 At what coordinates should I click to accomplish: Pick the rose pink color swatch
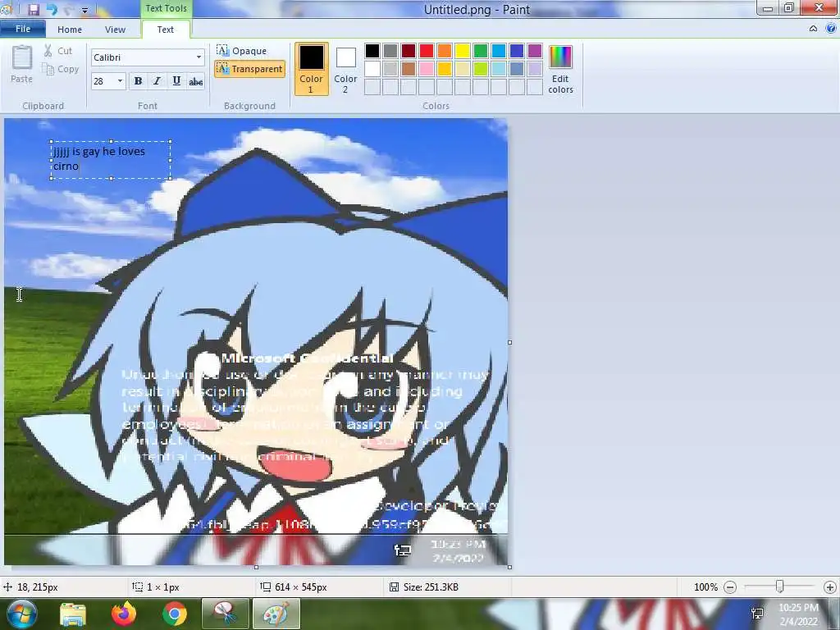pyautogui.click(x=427, y=69)
